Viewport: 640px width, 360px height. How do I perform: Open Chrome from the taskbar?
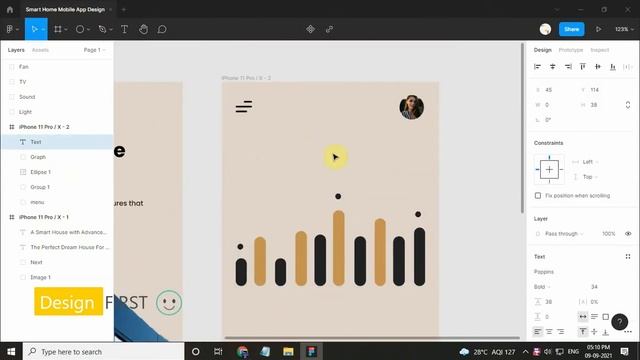(x=242, y=351)
